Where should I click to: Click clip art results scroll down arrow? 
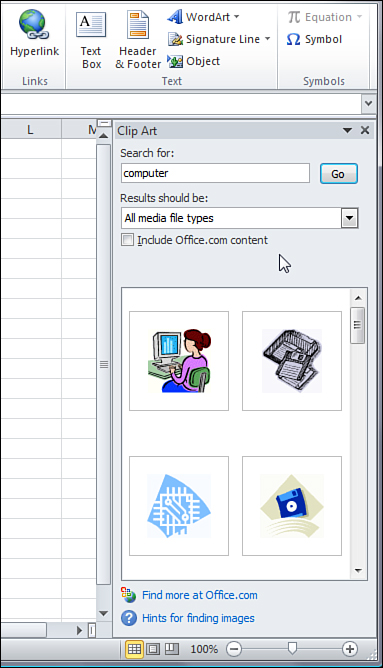358,570
